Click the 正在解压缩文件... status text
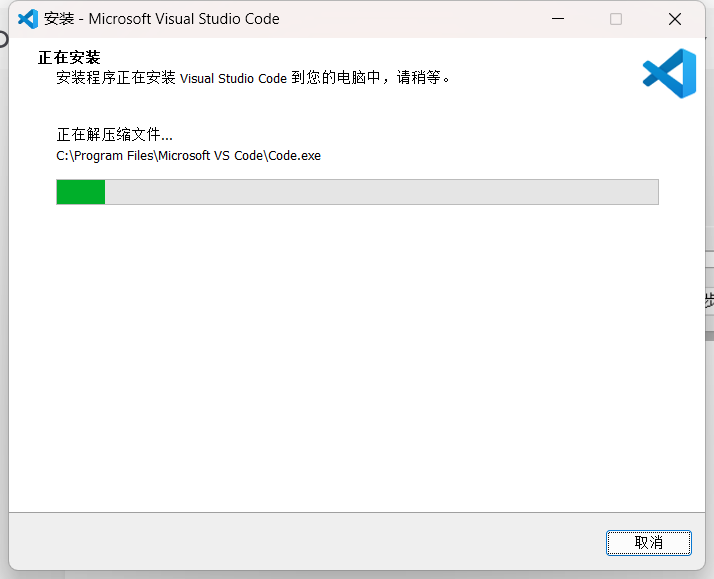 point(114,134)
